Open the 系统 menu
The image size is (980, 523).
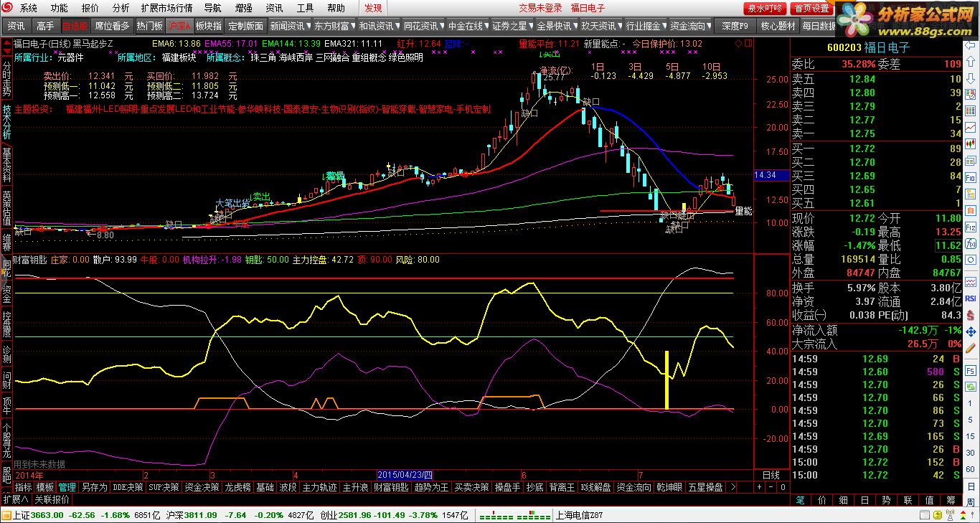click(29, 8)
